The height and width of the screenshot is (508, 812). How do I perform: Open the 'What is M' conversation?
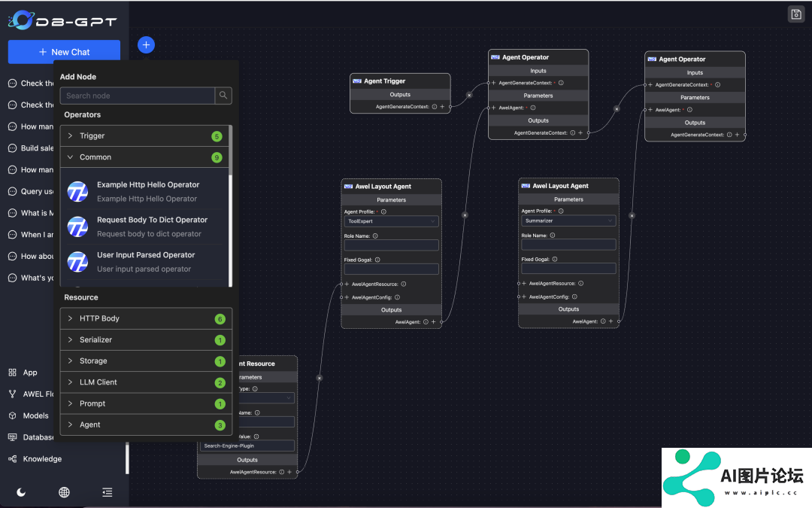point(31,213)
